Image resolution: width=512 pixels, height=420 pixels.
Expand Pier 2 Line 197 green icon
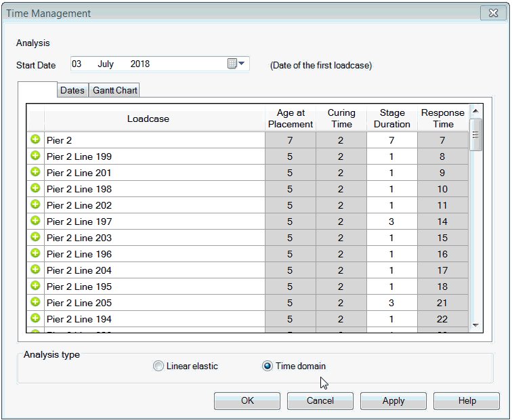(x=35, y=221)
